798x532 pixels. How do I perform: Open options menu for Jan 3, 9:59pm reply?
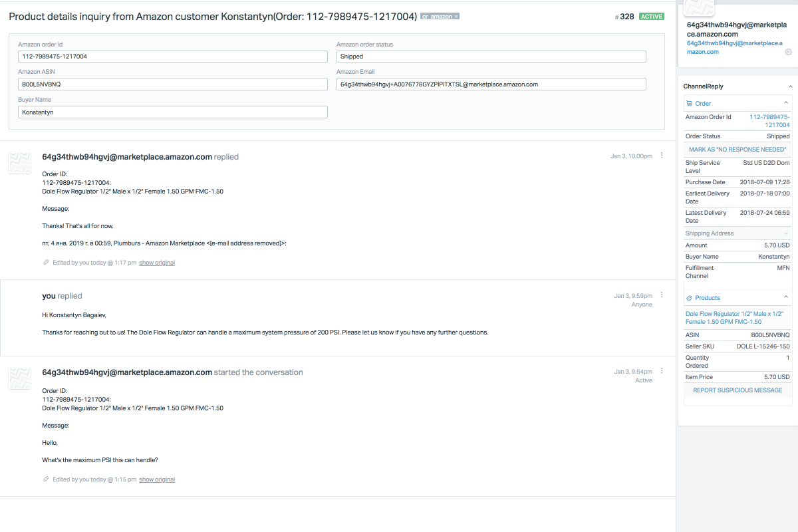pyautogui.click(x=662, y=295)
